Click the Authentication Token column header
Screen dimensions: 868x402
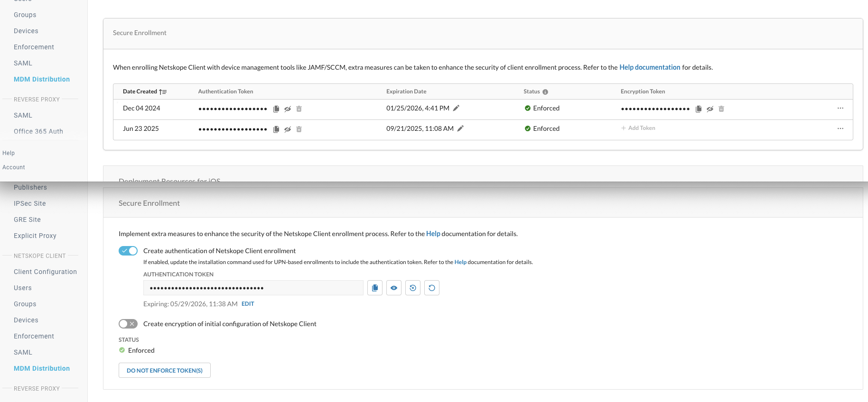(225, 91)
